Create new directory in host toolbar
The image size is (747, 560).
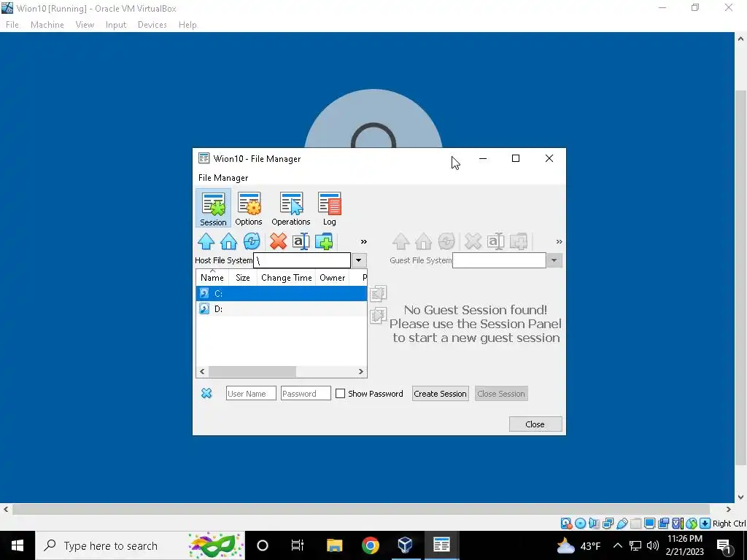coord(324,241)
